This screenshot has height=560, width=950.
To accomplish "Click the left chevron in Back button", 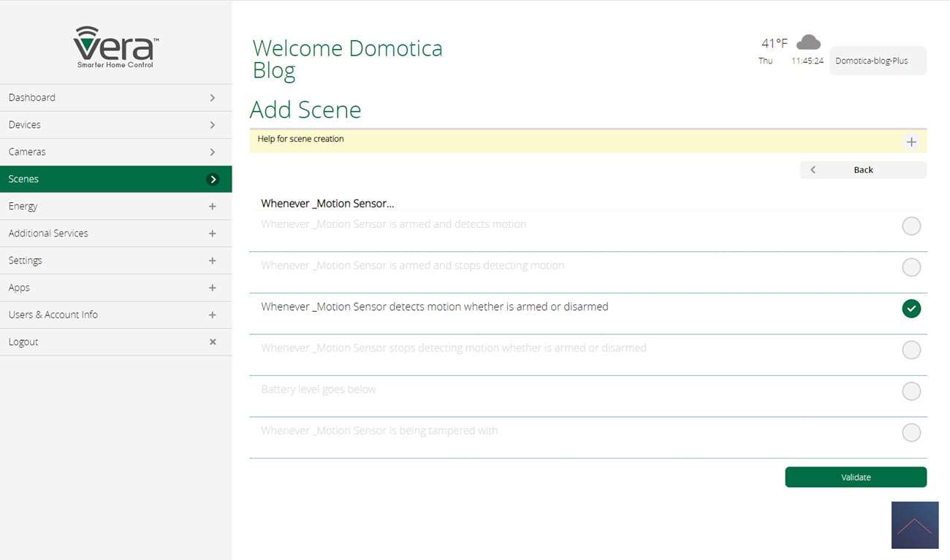I will coord(813,170).
